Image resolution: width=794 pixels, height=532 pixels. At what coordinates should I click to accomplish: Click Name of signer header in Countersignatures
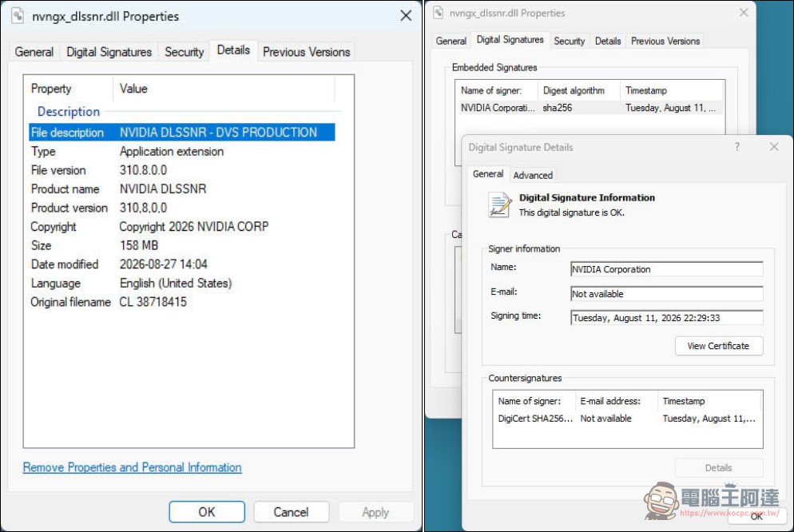coord(534,401)
